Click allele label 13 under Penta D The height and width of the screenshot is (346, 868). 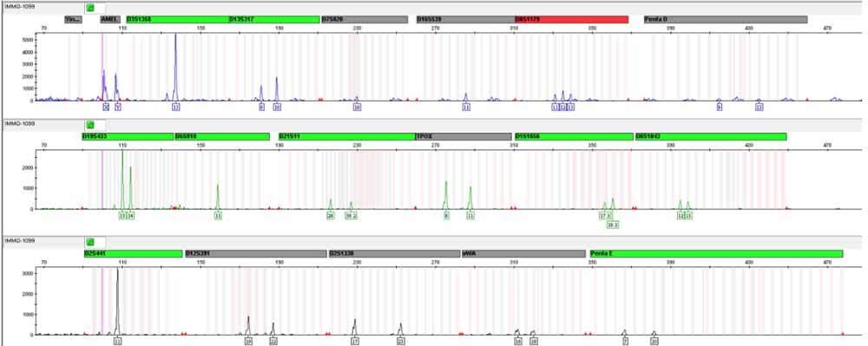(x=759, y=108)
